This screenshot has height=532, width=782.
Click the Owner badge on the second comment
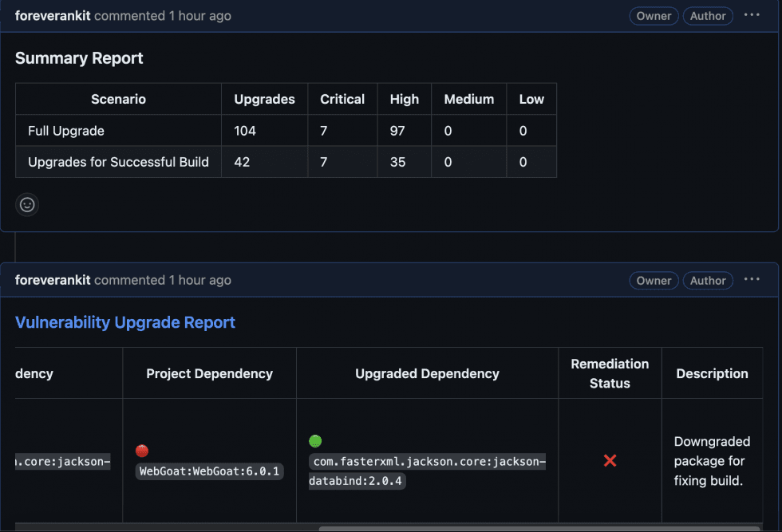pyautogui.click(x=653, y=280)
